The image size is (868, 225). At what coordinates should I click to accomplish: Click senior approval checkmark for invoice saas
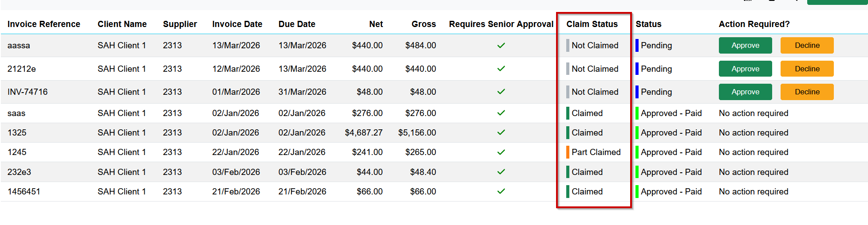pos(501,113)
